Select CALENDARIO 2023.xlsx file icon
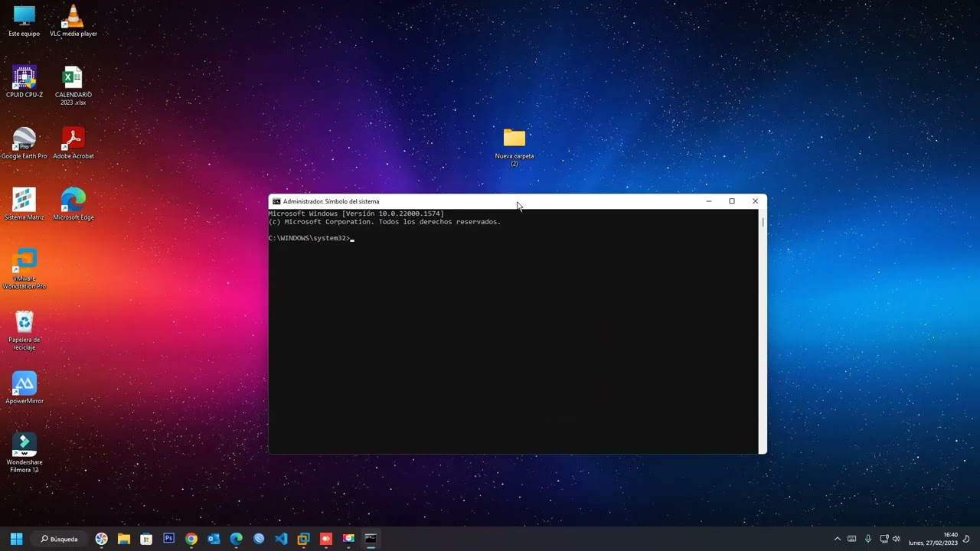The height and width of the screenshot is (551, 980). [73, 86]
